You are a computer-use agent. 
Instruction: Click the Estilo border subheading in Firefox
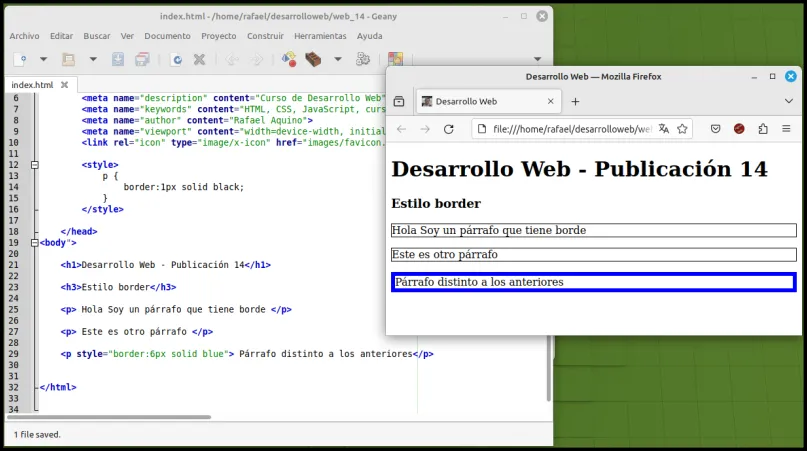(x=436, y=204)
